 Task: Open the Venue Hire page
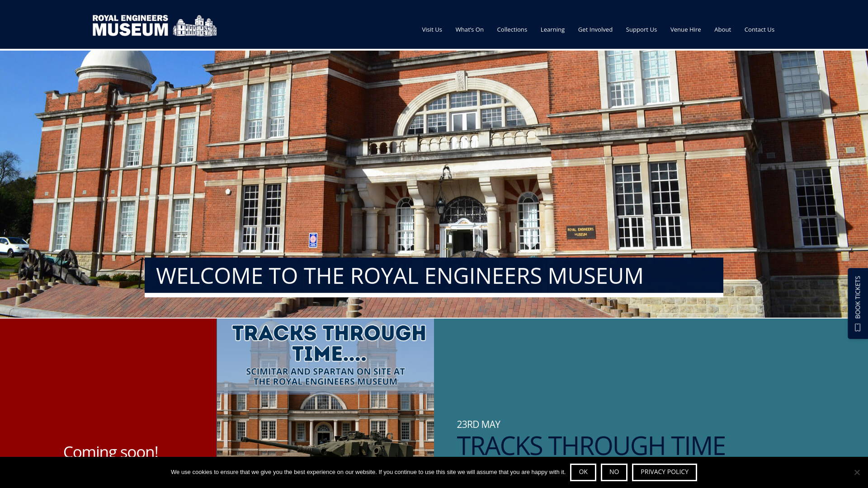coord(685,29)
